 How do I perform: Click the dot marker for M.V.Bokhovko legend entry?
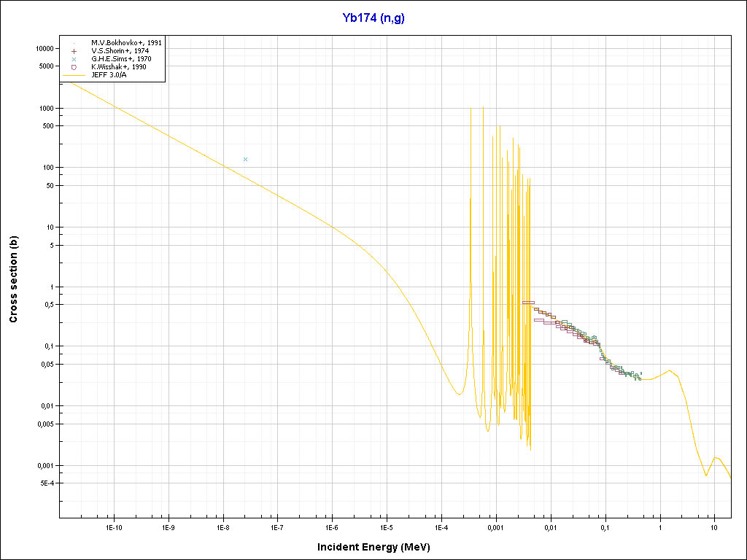pos(74,43)
